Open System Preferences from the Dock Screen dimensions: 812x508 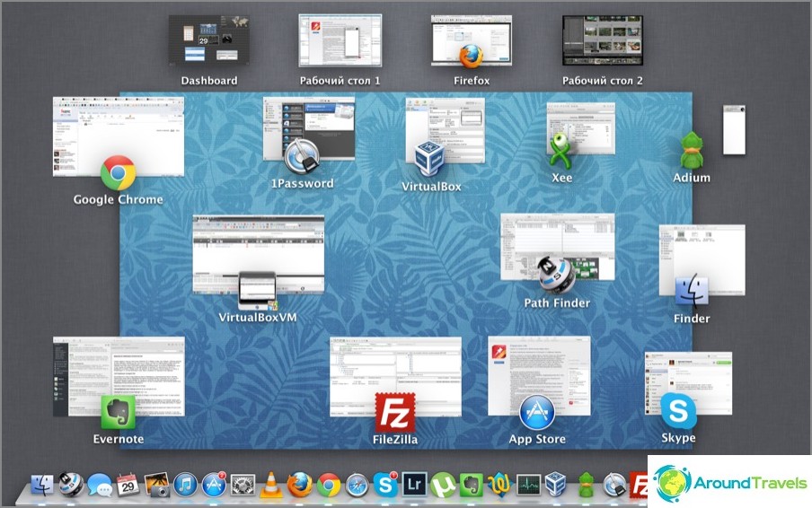pos(243,486)
